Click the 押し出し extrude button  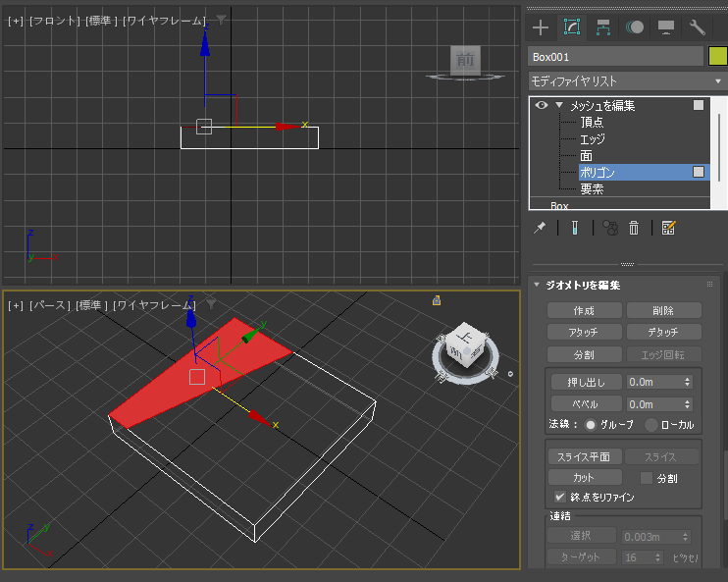pos(586,382)
